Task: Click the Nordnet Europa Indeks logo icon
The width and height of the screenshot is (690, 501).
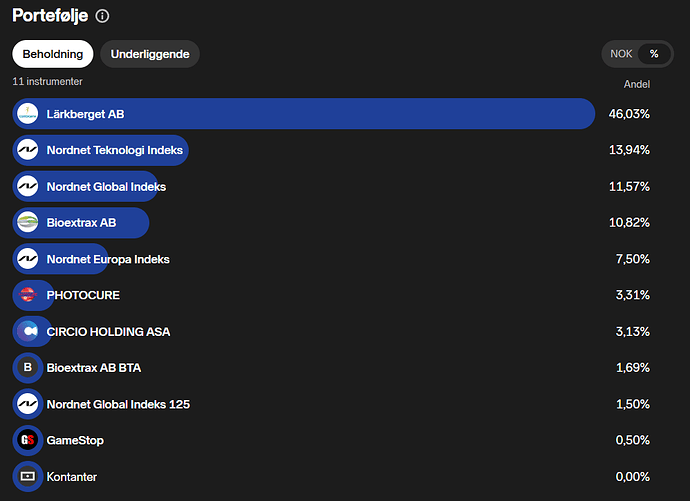Action: click(28, 259)
